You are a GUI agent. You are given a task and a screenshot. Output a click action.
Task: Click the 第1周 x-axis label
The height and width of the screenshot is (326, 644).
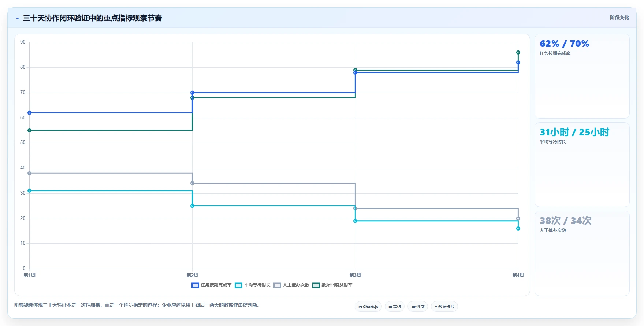pyautogui.click(x=29, y=275)
